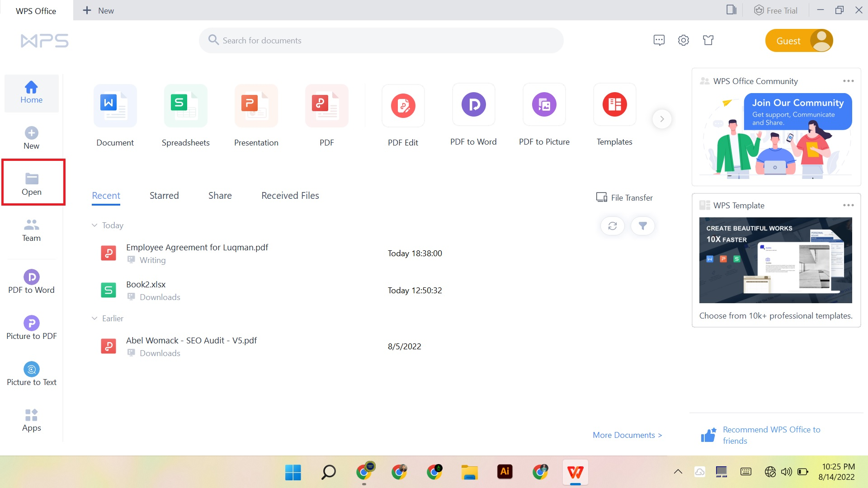Switch to the Starred tab
The width and height of the screenshot is (868, 488).
(x=164, y=195)
